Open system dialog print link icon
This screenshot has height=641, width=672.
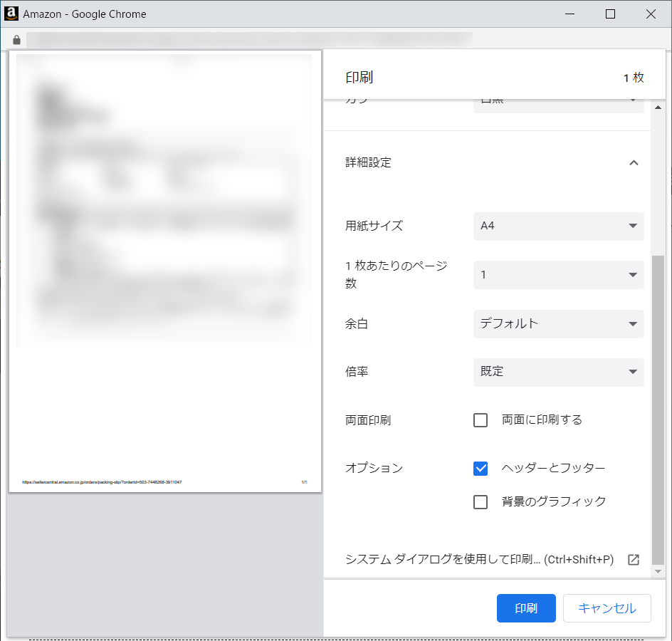click(x=634, y=560)
